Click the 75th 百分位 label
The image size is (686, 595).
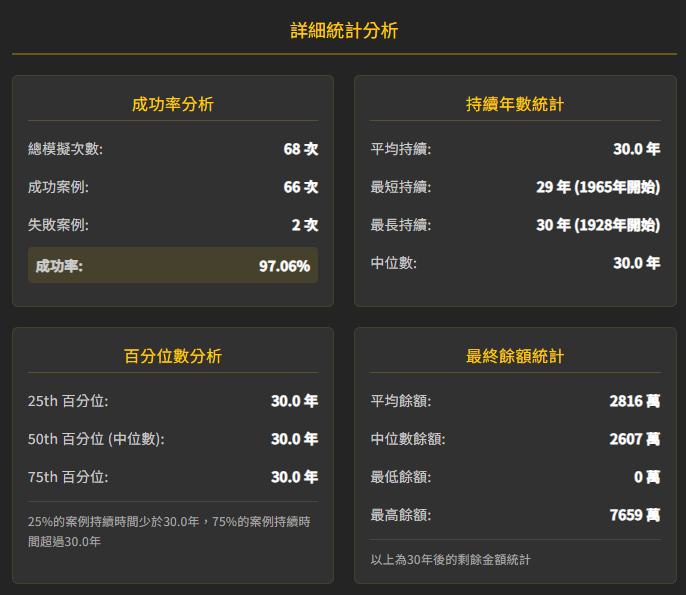pos(68,477)
